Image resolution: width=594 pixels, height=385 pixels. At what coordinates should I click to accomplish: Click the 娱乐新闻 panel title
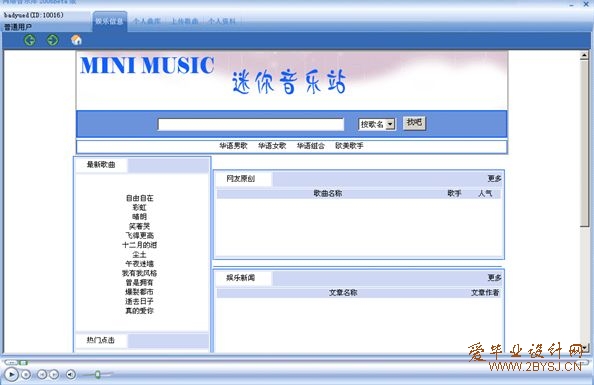pyautogui.click(x=241, y=278)
